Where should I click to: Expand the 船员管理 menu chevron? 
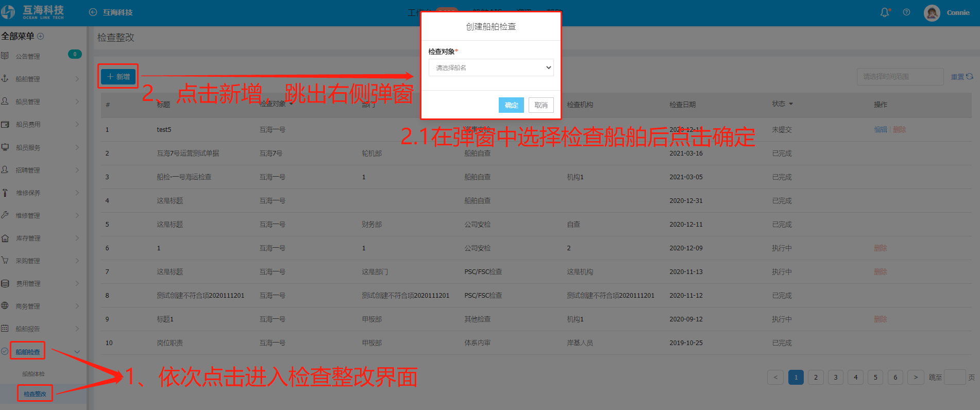click(x=77, y=101)
